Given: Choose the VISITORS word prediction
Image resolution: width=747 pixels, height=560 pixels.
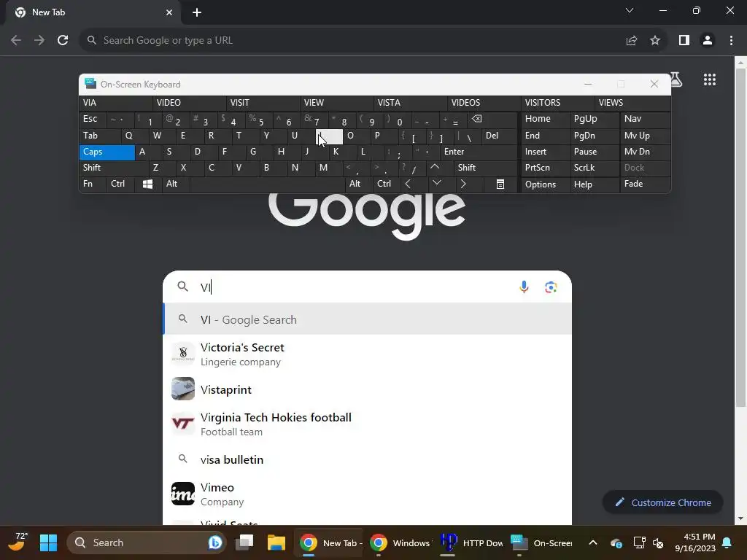Looking at the screenshot, I should click(557, 103).
